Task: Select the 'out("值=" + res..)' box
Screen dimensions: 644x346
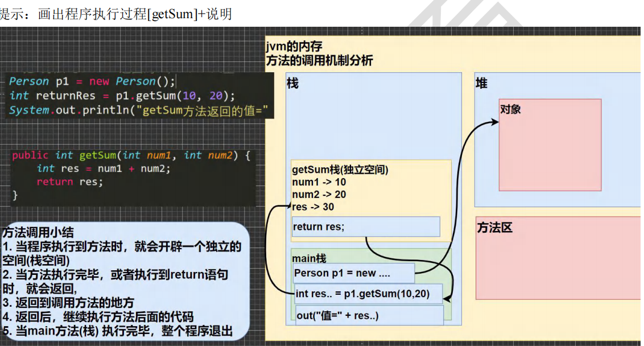Action: point(369,316)
